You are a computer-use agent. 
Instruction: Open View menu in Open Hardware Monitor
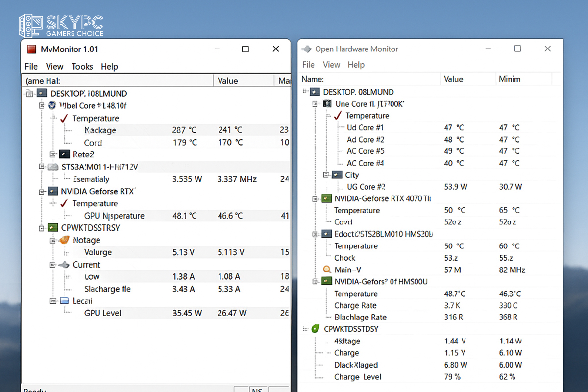(x=331, y=65)
